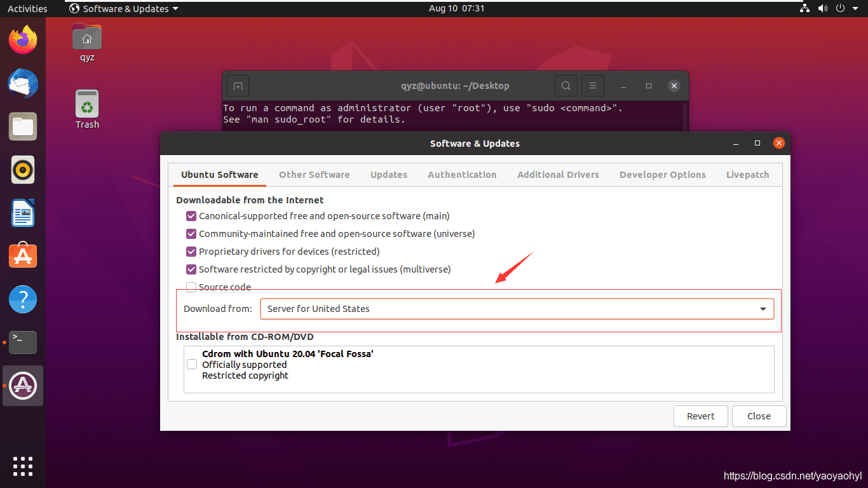Toggle Community-maintained software (universe) checkbox
Viewport: 868px width, 488px height.
click(191, 234)
